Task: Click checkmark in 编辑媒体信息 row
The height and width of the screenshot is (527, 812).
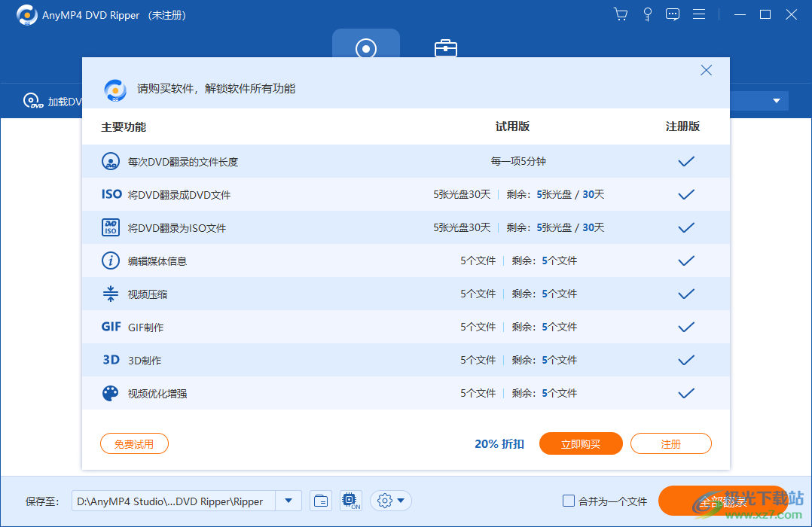Action: pyautogui.click(x=686, y=261)
